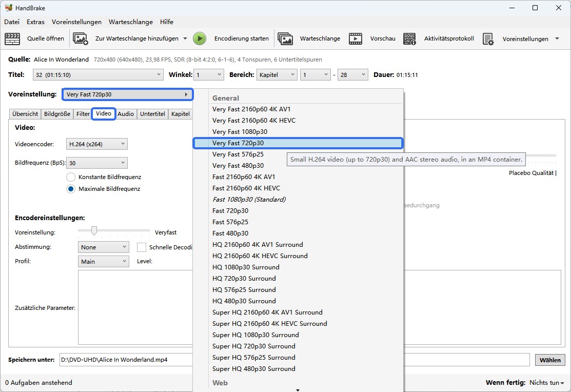Select the Maximale Bildfrequenz radio button
The width and height of the screenshot is (571, 392).
[x=71, y=189]
